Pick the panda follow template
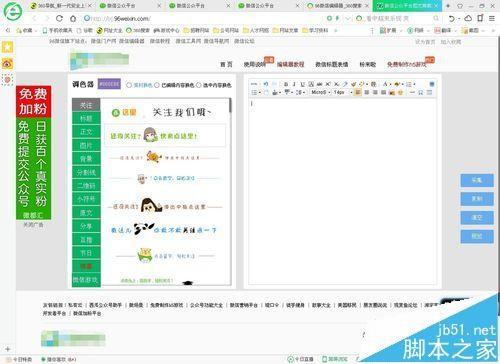This screenshot has width=500, height=364. click(x=163, y=229)
